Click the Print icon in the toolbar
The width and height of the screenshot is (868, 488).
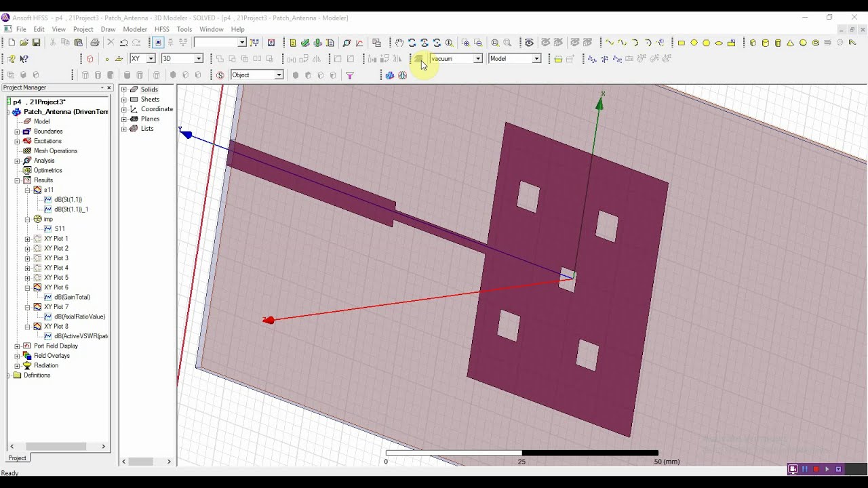[95, 43]
